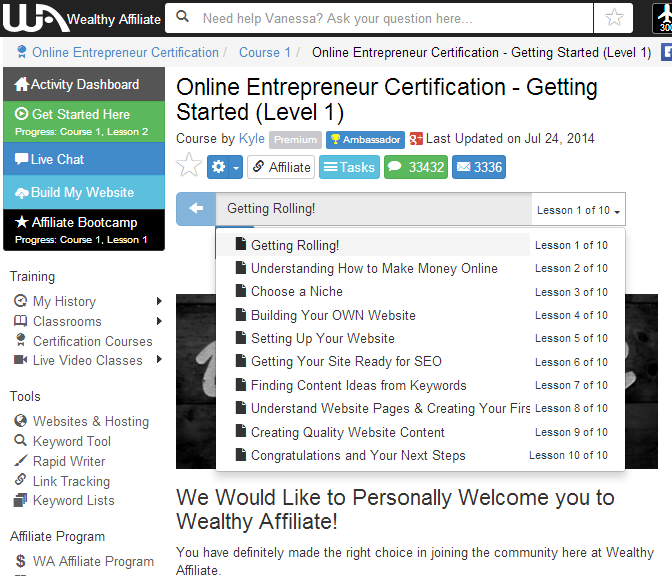The width and height of the screenshot is (672, 576).
Task: Select Congratulations and Your Next Steps
Action: [x=420, y=455]
